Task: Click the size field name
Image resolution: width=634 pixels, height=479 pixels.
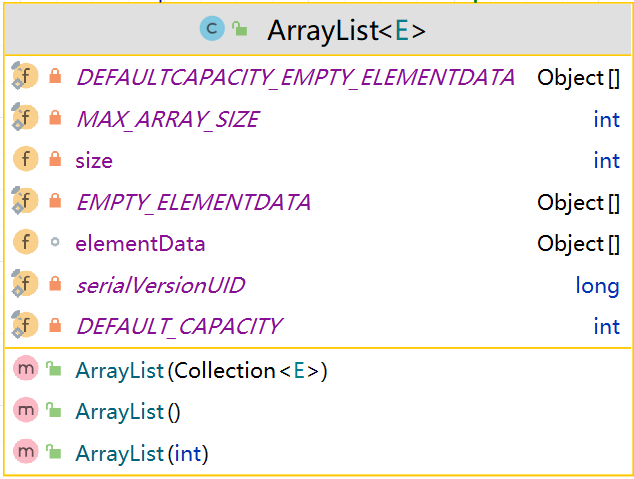Action: [94, 160]
